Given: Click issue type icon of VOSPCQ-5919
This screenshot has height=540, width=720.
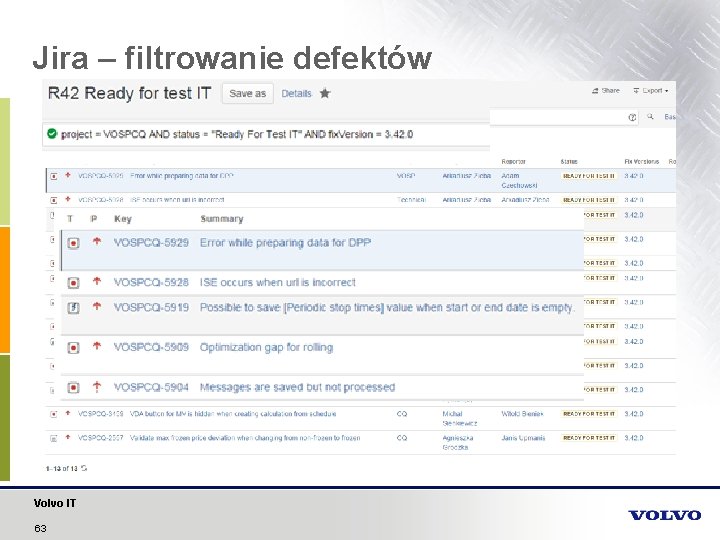Looking at the screenshot, I should (73, 308).
